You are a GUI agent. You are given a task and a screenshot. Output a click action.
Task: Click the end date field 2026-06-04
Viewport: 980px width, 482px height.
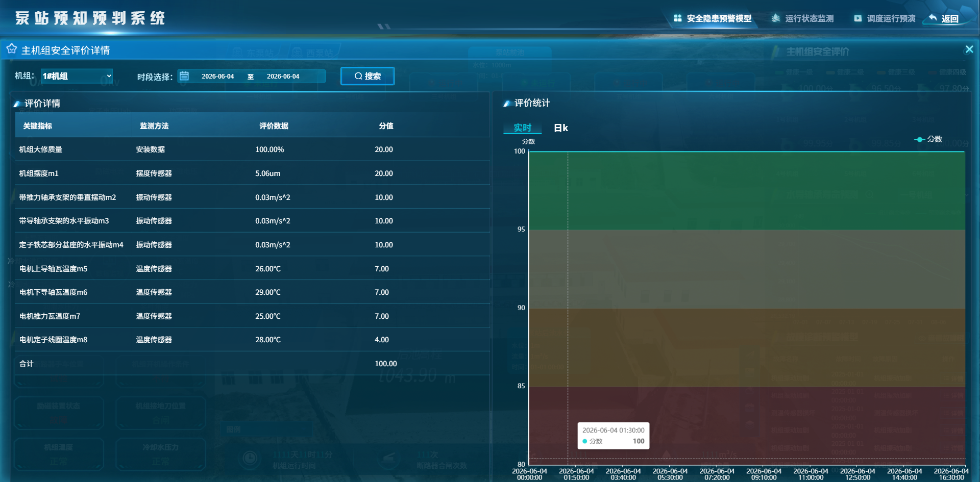[x=283, y=76]
